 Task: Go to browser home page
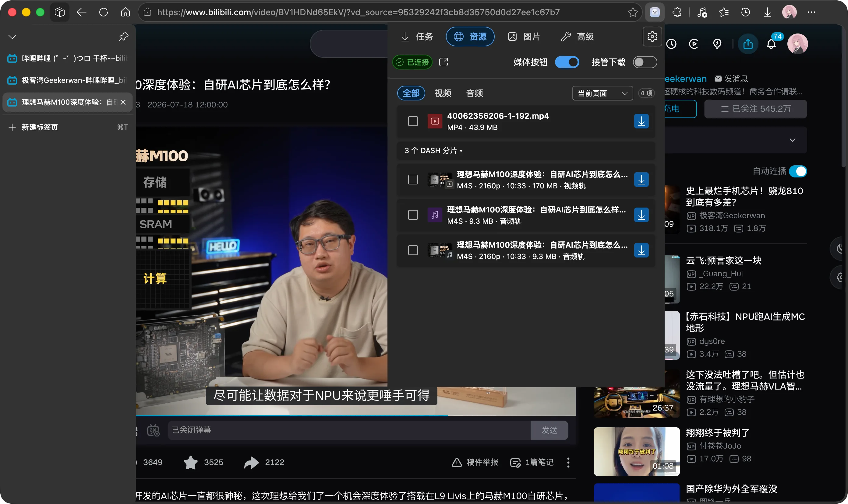125,12
